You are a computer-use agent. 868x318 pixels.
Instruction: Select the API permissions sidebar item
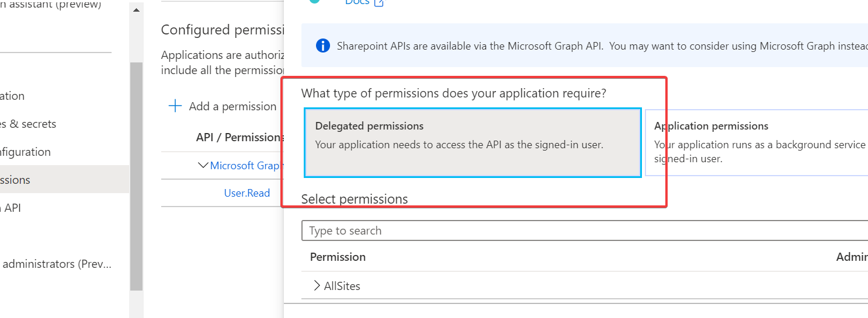click(x=15, y=180)
